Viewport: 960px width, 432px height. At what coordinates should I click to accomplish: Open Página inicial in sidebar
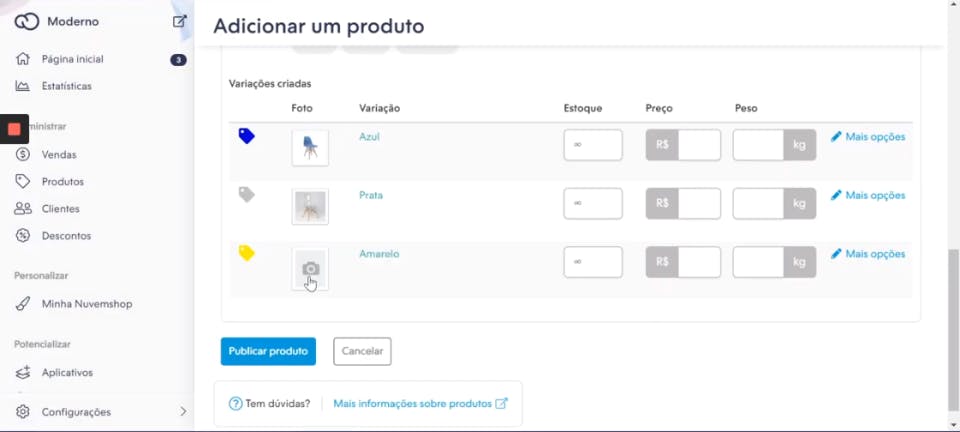click(x=72, y=59)
